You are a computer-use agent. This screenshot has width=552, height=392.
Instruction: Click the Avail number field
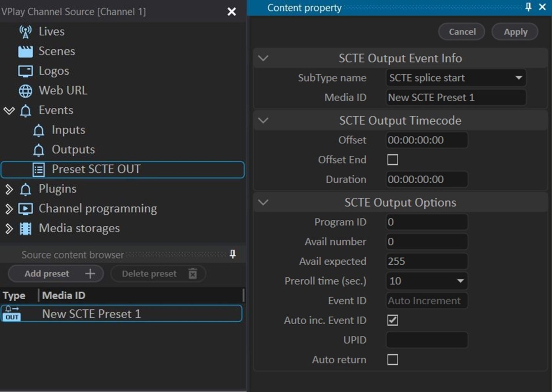pos(427,242)
